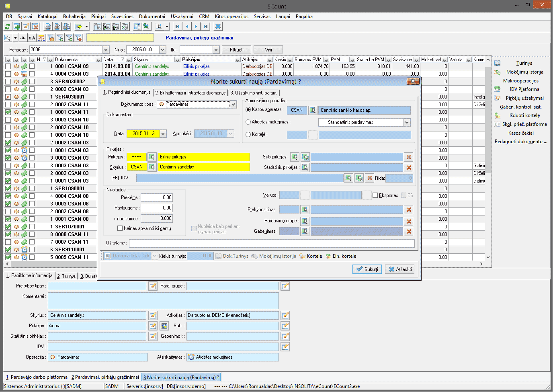Click the Skyrius lookup icon beside CSAN

[152, 167]
